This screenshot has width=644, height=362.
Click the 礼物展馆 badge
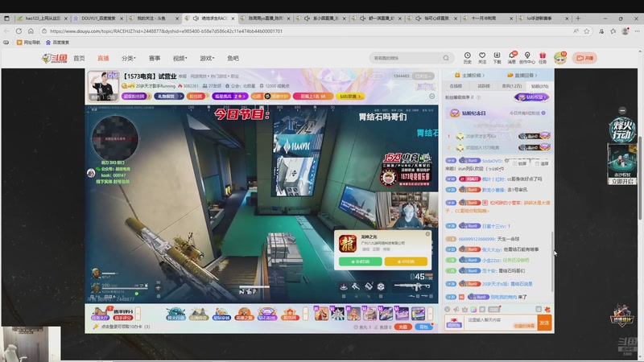(x=169, y=96)
